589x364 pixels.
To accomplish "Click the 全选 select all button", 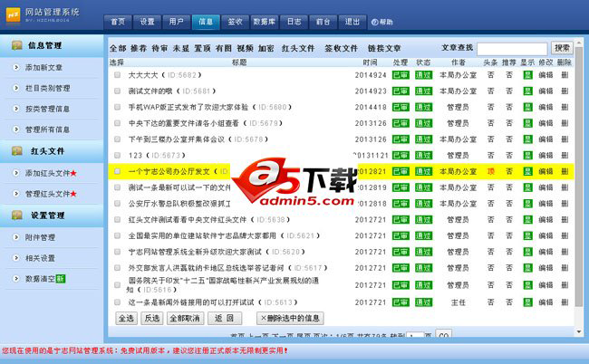I will pos(126,318).
